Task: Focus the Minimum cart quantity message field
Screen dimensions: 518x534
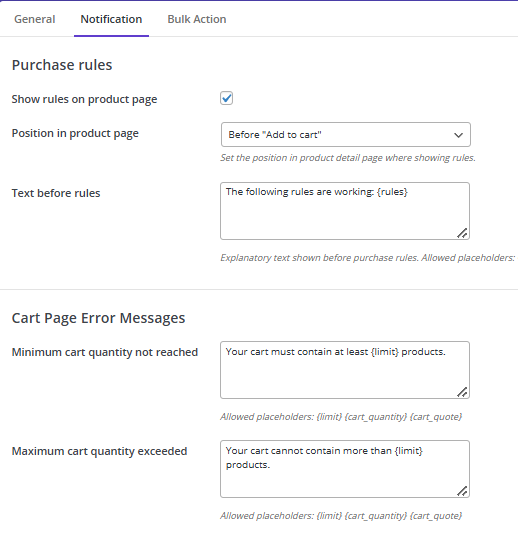Action: (x=345, y=370)
